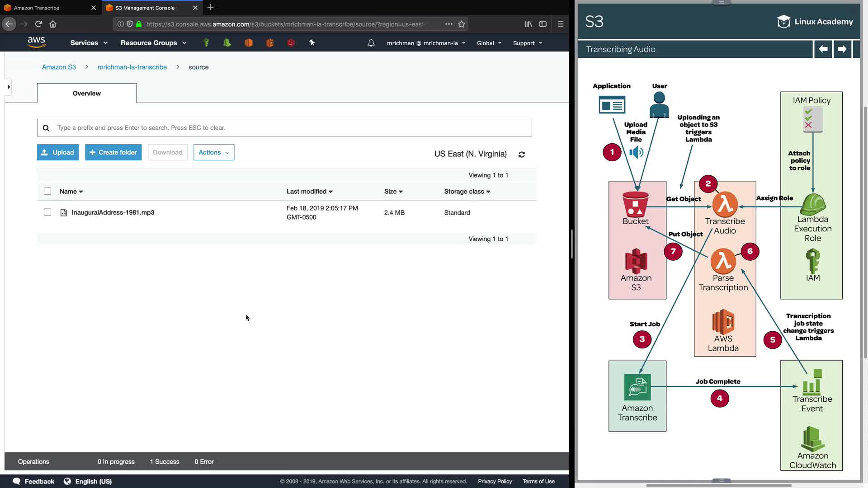
Task: Open the notifications bell icon
Action: (371, 43)
